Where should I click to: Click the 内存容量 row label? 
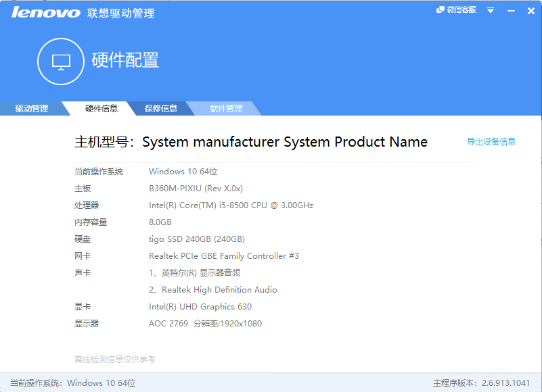[x=91, y=222]
